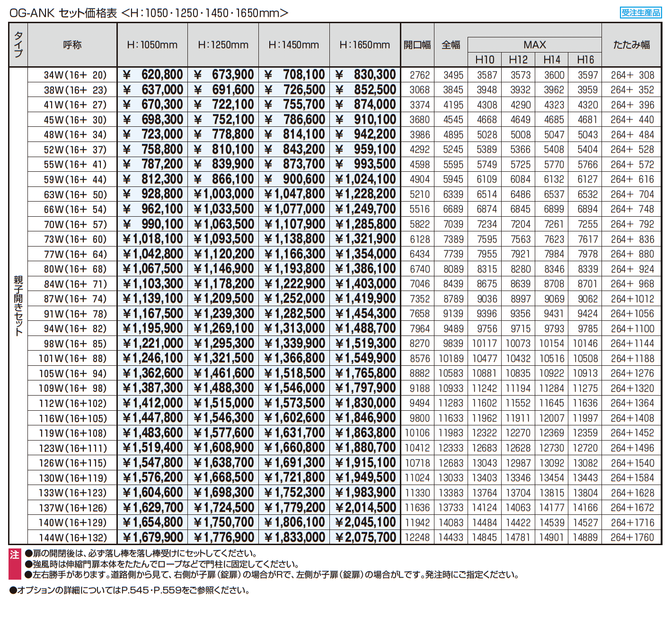Select price ¥1,321,500

pyautogui.click(x=223, y=358)
